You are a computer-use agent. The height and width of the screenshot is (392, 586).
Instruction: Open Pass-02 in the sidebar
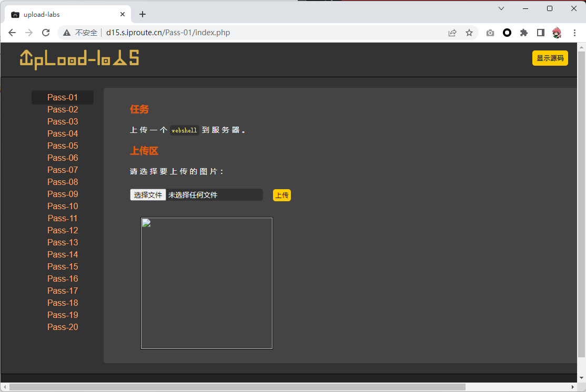point(63,109)
